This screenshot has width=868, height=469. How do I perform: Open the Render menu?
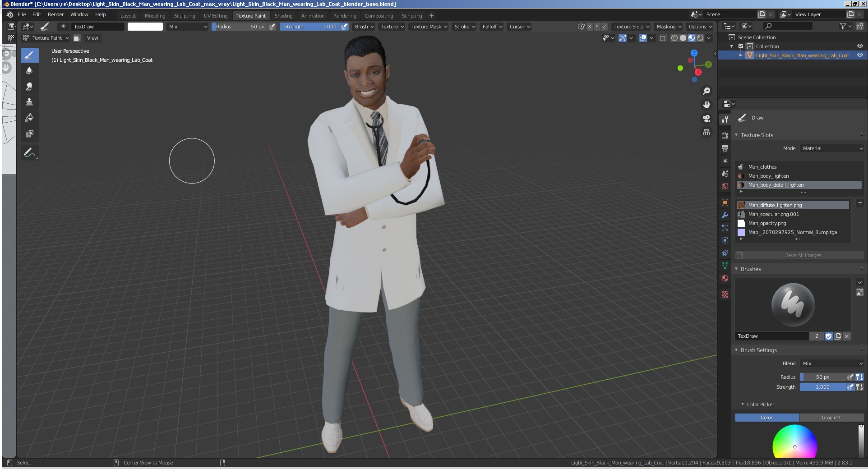[x=55, y=14]
